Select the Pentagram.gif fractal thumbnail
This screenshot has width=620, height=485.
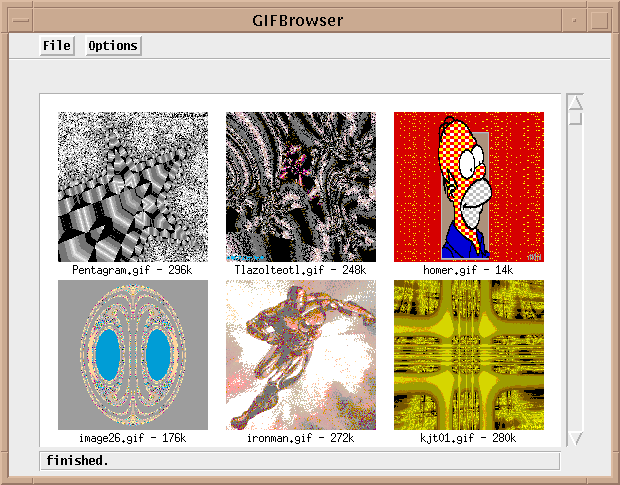click(x=133, y=186)
